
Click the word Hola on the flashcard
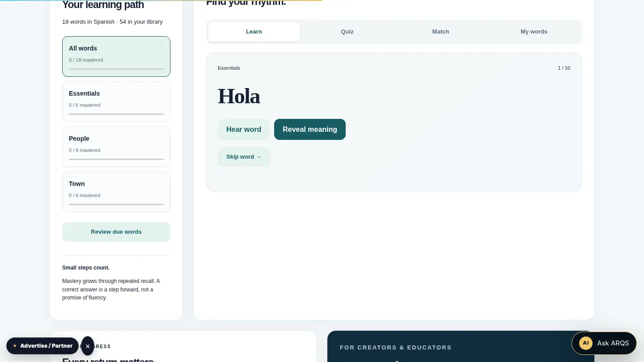tap(239, 96)
